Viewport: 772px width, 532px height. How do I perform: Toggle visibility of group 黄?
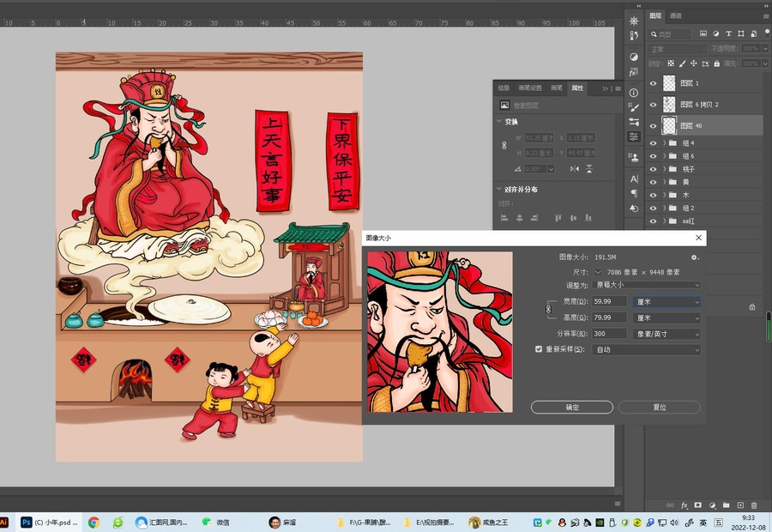[654, 182]
